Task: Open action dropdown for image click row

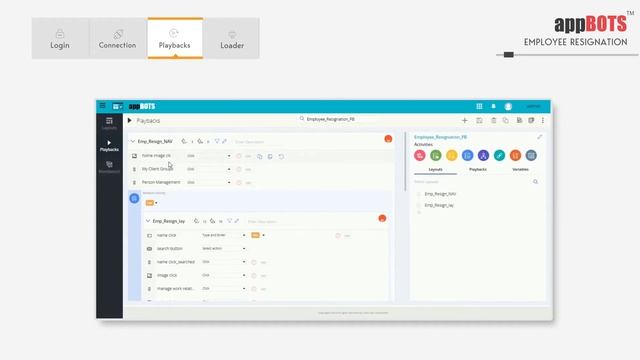Action: tap(224, 276)
